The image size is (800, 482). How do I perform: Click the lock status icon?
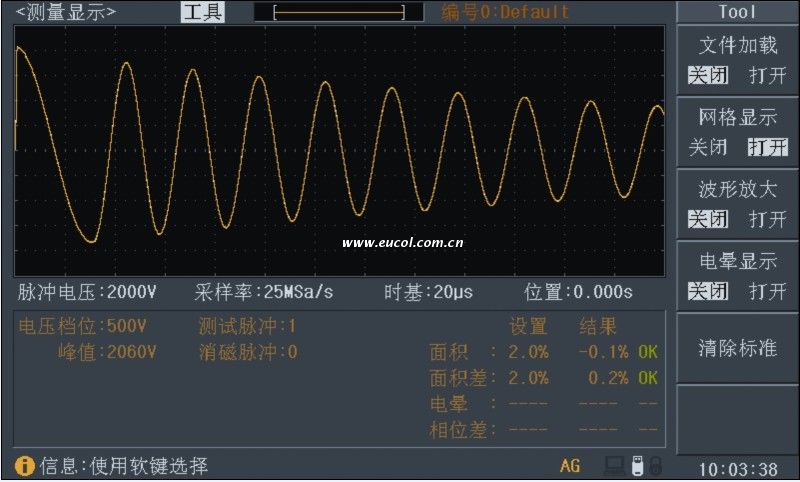pos(656,465)
